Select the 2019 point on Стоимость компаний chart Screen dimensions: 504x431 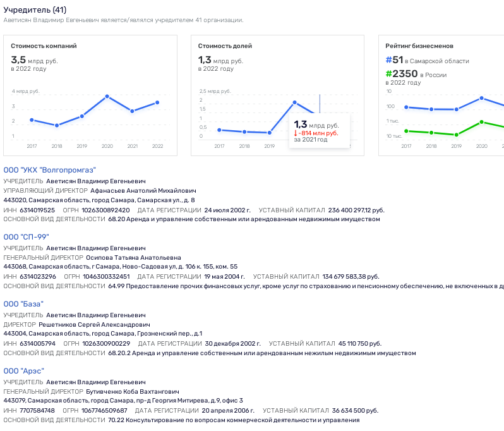pos(82,116)
